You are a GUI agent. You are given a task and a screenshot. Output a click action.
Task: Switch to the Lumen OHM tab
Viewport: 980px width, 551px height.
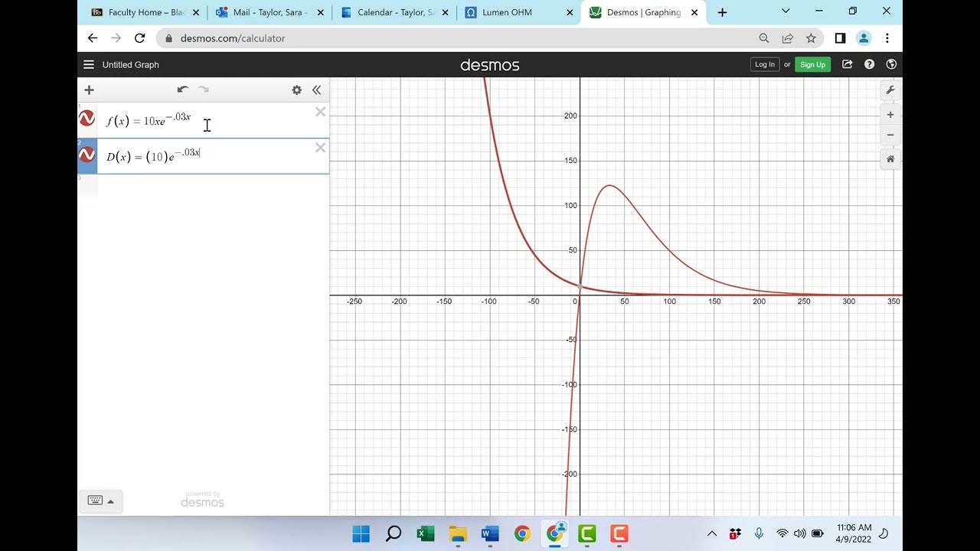[x=519, y=12]
